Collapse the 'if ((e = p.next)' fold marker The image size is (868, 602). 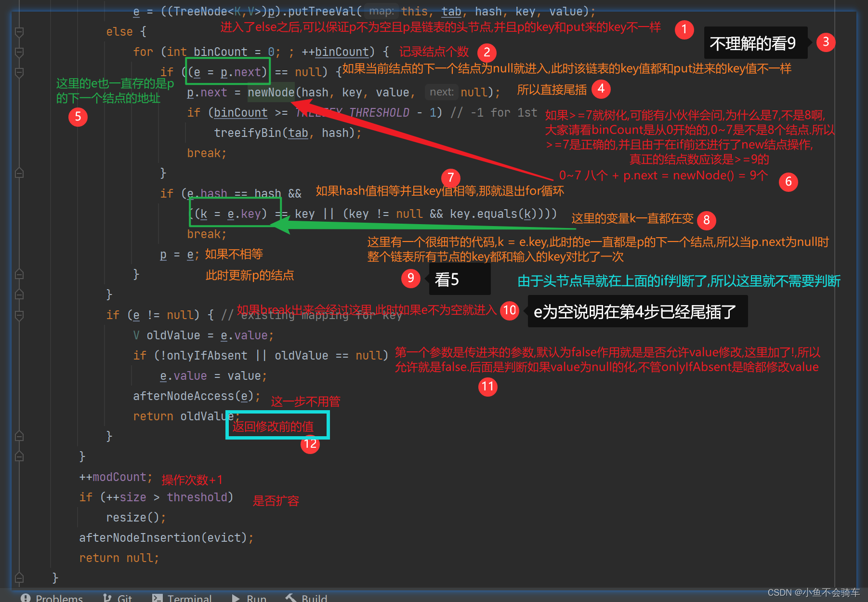(19, 72)
